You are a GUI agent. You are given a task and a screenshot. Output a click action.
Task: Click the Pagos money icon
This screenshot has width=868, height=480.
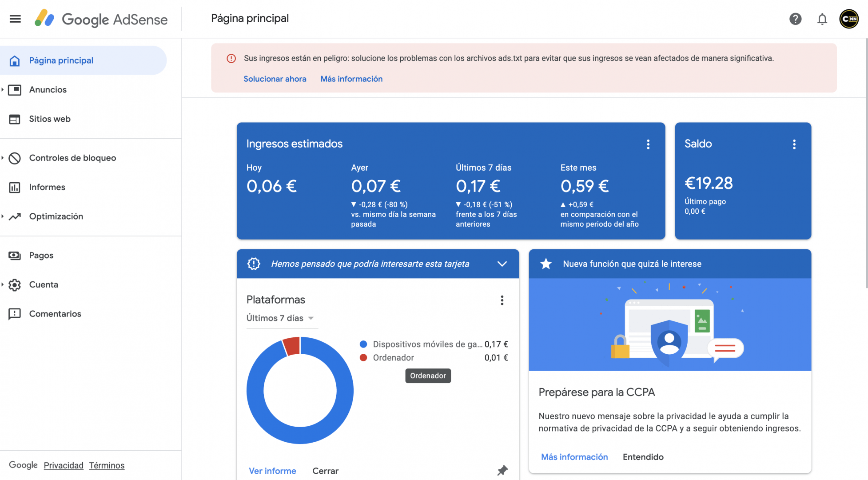click(x=15, y=256)
